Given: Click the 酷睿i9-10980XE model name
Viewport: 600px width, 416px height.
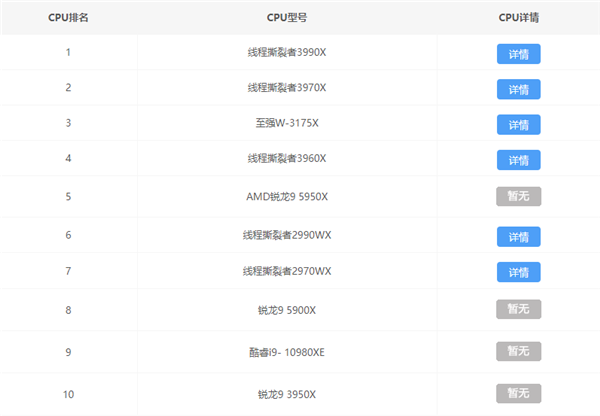Looking at the screenshot, I should coord(287,351).
